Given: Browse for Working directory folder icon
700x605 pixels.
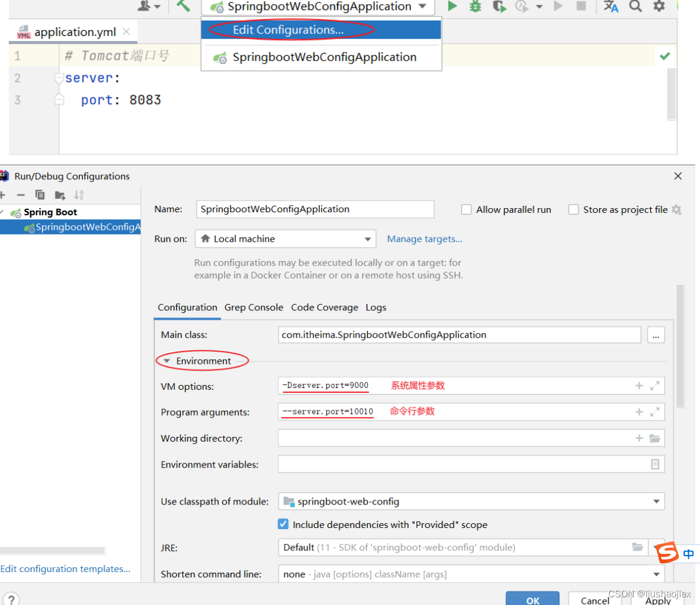Looking at the screenshot, I should (x=655, y=439).
